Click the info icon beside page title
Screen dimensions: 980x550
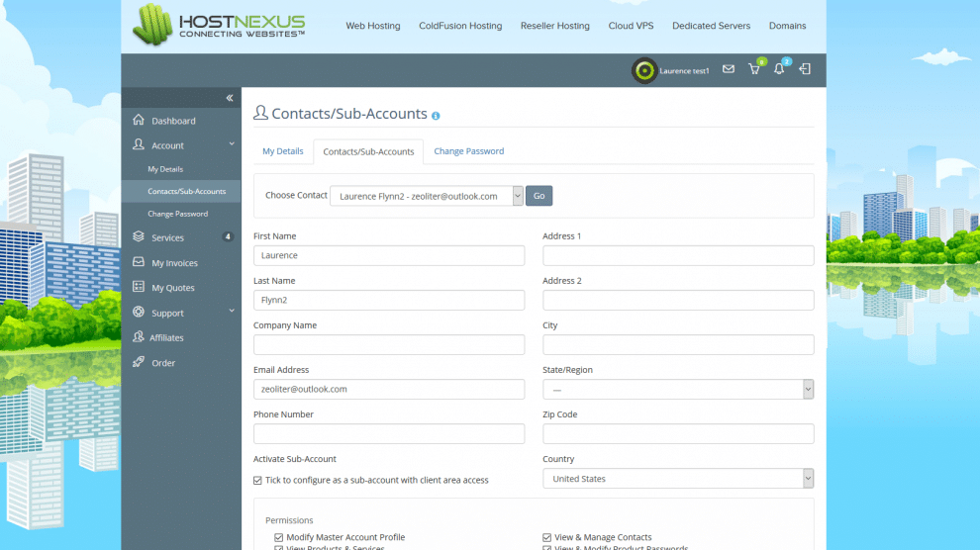tap(436, 116)
